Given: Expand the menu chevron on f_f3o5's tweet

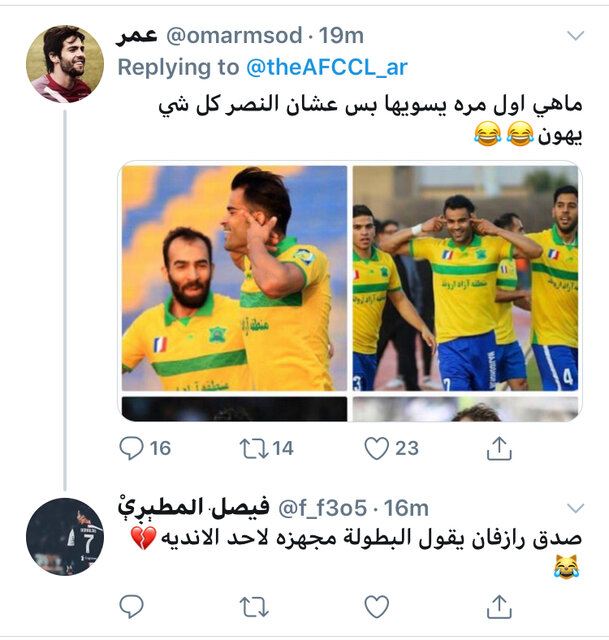Looking at the screenshot, I should (x=575, y=507).
